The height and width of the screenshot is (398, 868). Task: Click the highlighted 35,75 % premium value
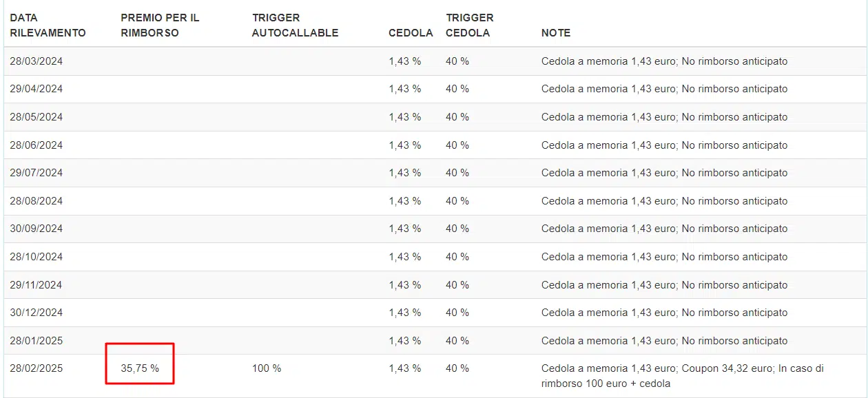(x=140, y=368)
